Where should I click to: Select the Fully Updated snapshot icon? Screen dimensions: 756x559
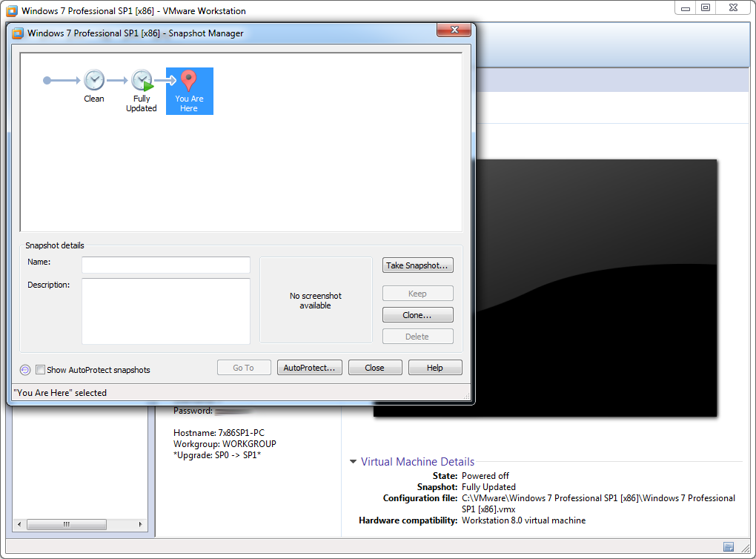pos(142,81)
